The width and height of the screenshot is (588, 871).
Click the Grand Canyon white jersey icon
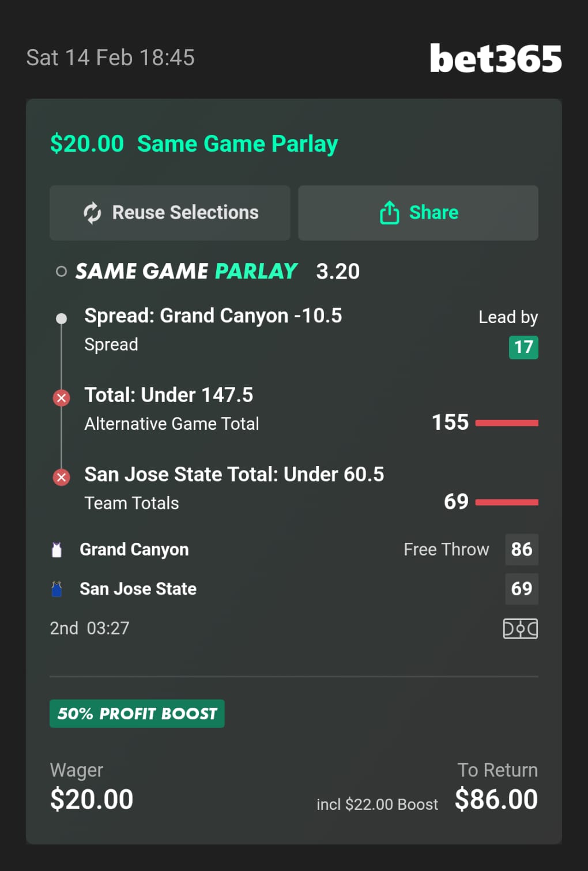pyautogui.click(x=56, y=550)
